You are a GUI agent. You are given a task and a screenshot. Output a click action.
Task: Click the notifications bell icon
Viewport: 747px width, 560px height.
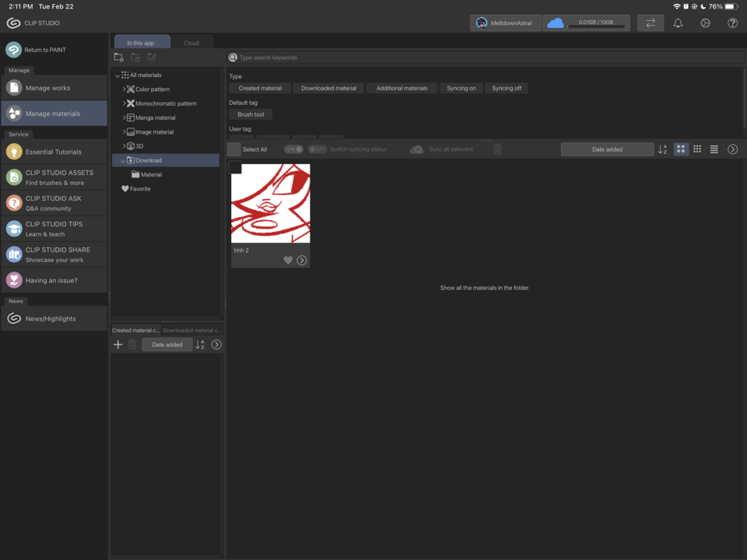[678, 23]
